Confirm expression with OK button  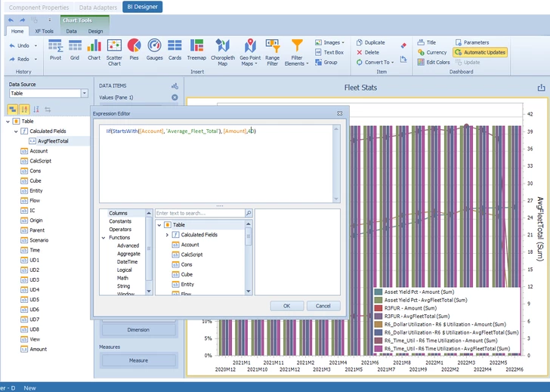(x=286, y=306)
